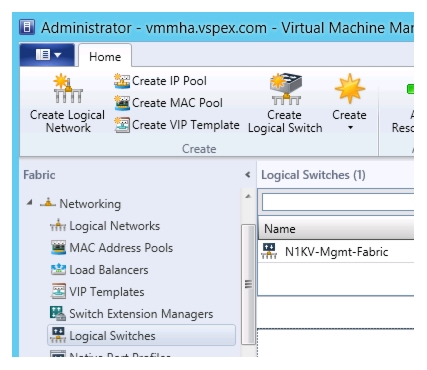427x370 pixels.
Task: Click the Create IP Pool icon
Action: pos(122,81)
